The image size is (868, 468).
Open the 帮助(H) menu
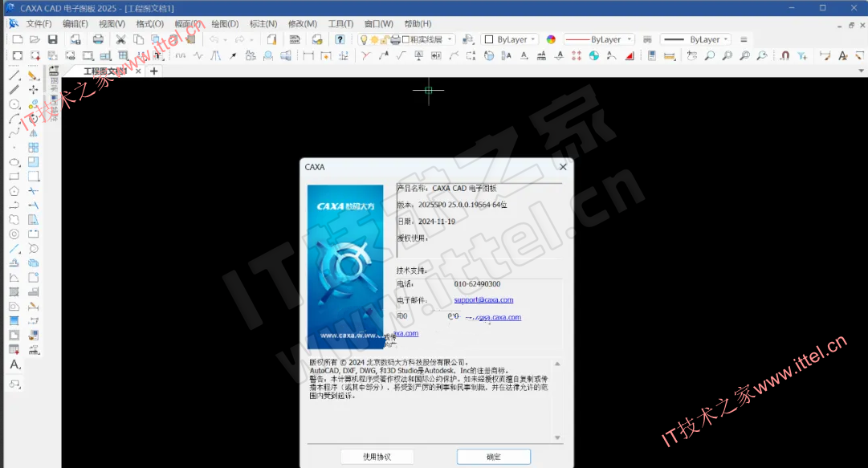point(418,24)
